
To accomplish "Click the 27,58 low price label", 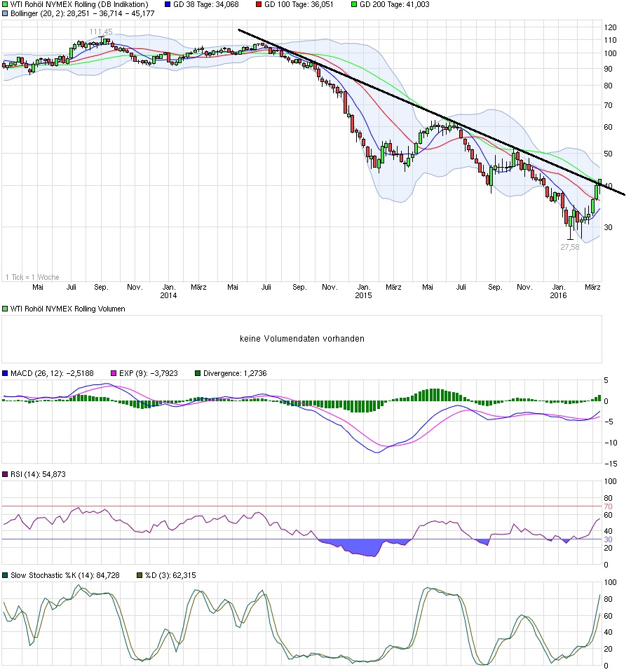I will (569, 246).
